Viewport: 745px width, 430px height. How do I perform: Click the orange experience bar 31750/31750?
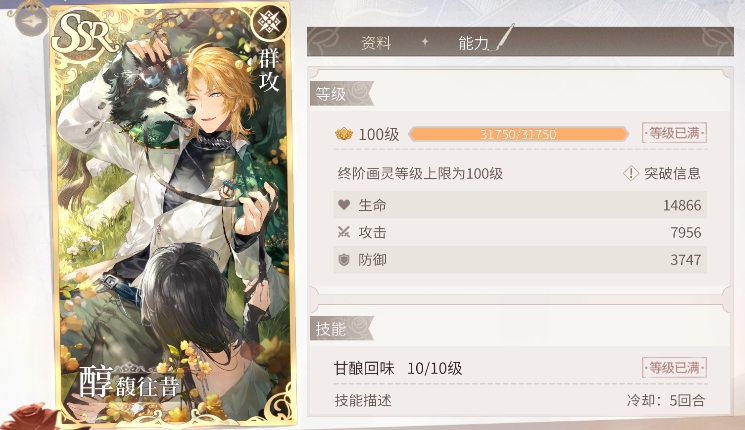[518, 134]
